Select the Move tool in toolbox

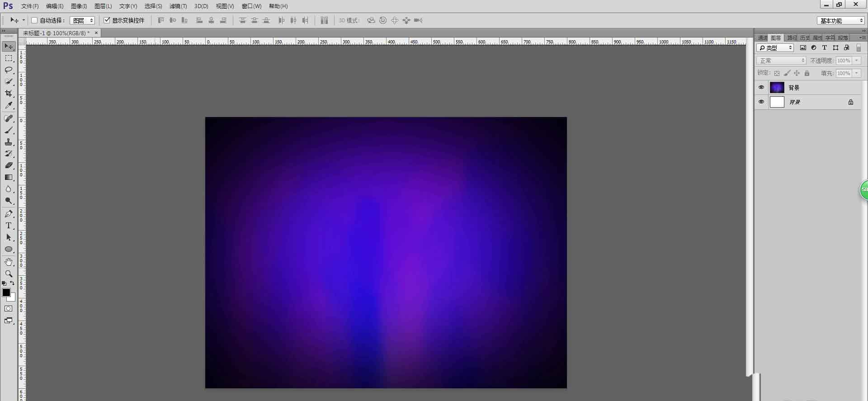click(x=9, y=47)
